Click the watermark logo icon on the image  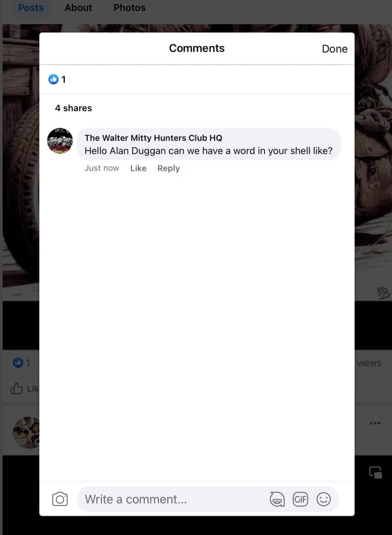(383, 293)
